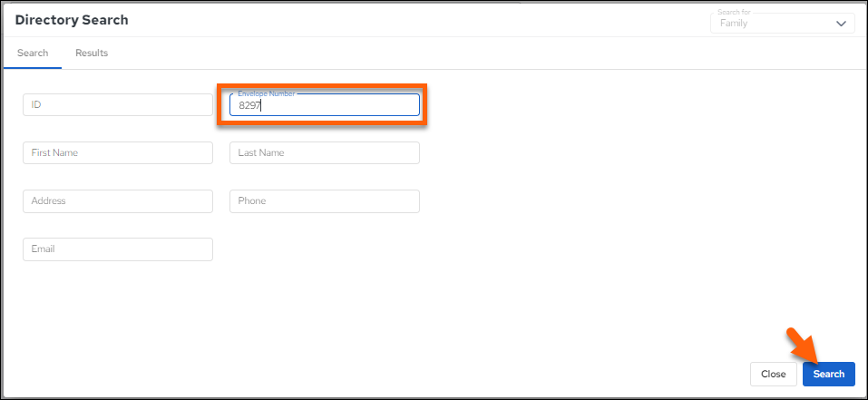Click the 8297 value text
The width and height of the screenshot is (868, 400).
point(249,105)
